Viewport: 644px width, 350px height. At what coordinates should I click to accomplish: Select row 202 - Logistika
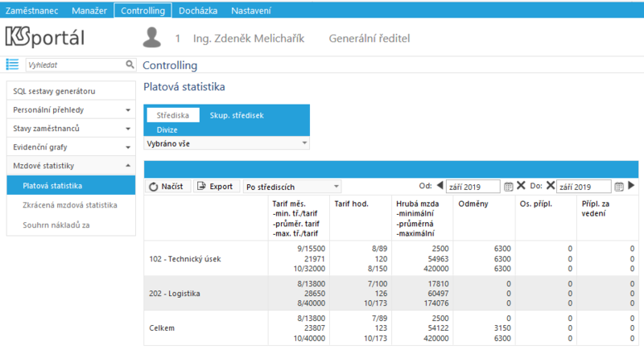391,294
